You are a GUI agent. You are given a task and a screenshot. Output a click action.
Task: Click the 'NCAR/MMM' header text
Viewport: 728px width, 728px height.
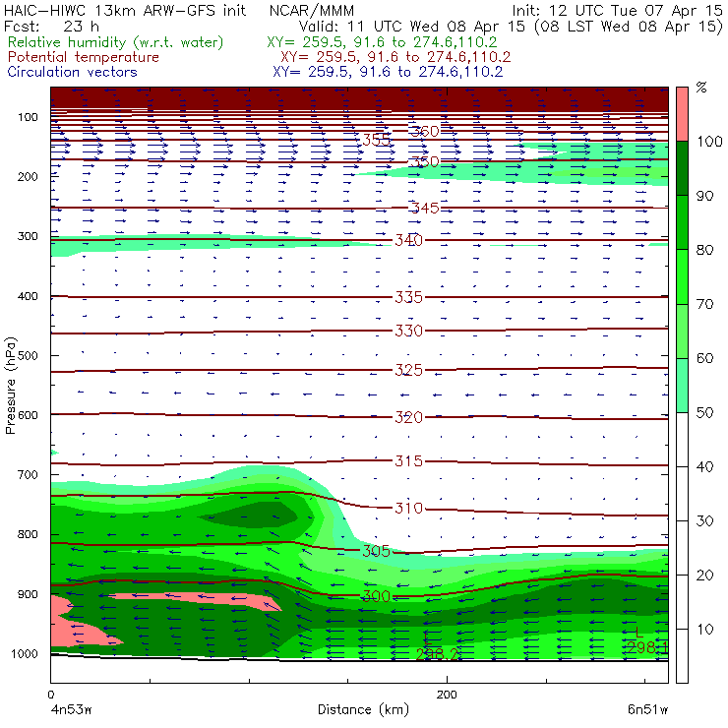click(x=312, y=11)
